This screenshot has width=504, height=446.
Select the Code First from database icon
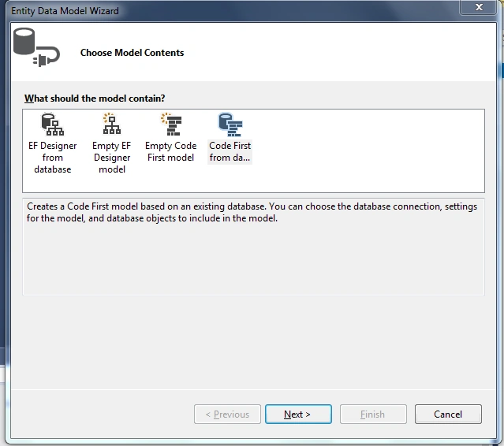pos(230,125)
